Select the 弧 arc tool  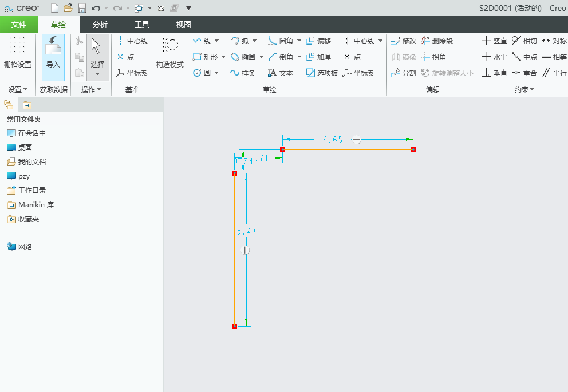click(x=240, y=41)
